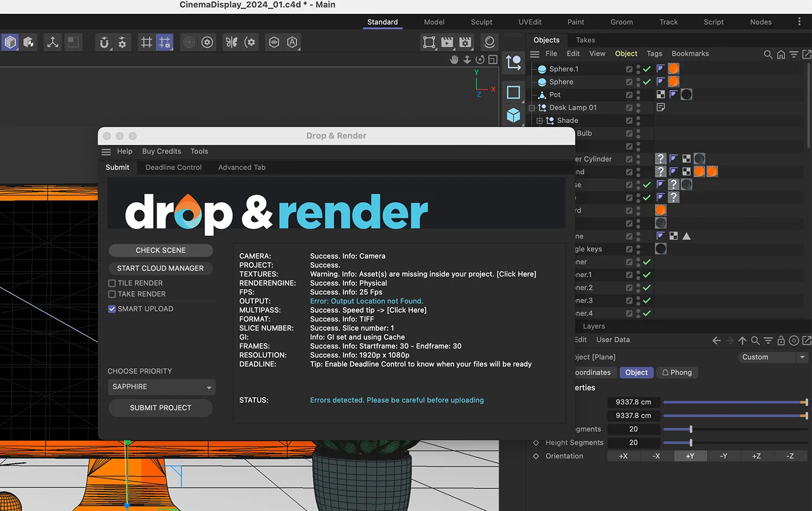Click the SUBMIT PROJECT button
Image resolution: width=812 pixels, height=511 pixels.
160,408
